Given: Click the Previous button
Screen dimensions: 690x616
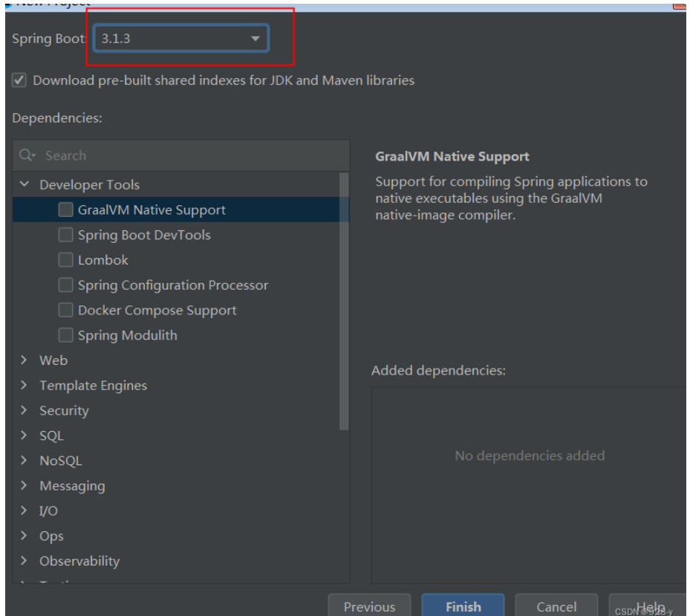Looking at the screenshot, I should coord(369,606).
